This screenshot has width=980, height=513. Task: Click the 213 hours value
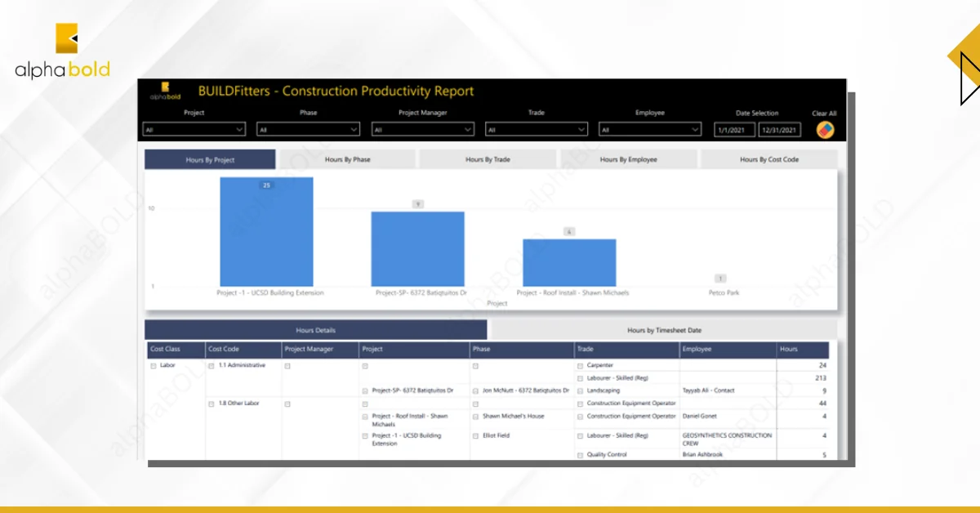pyautogui.click(x=821, y=378)
